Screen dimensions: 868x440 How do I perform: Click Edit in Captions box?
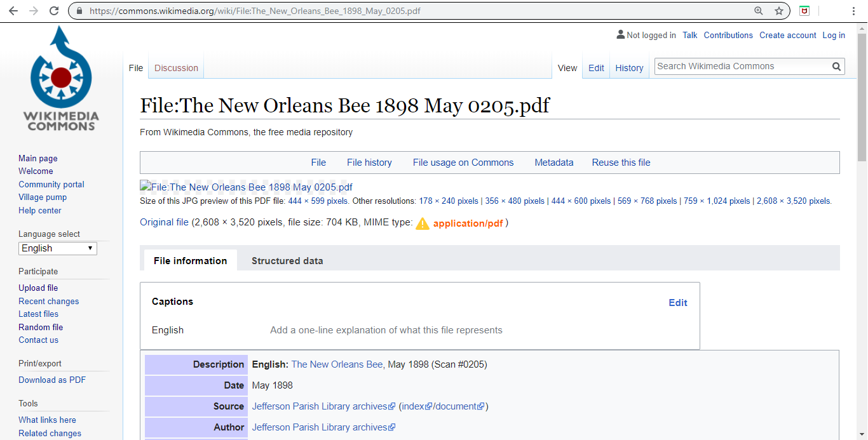tap(678, 303)
